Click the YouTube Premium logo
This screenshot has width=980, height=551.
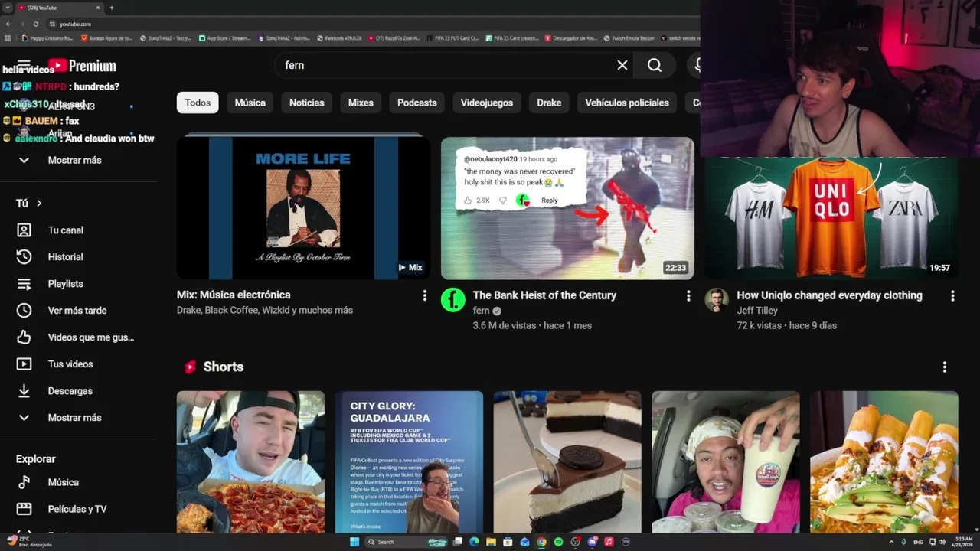(82, 66)
